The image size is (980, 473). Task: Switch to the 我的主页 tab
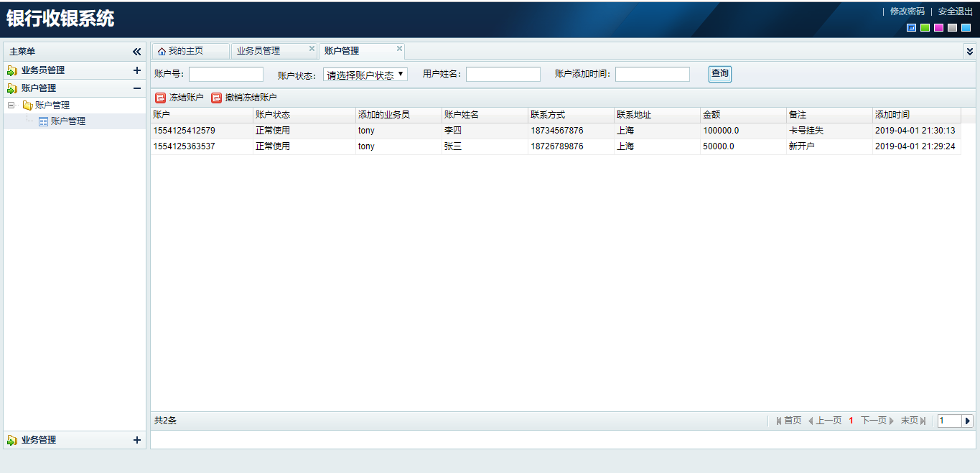click(x=191, y=51)
